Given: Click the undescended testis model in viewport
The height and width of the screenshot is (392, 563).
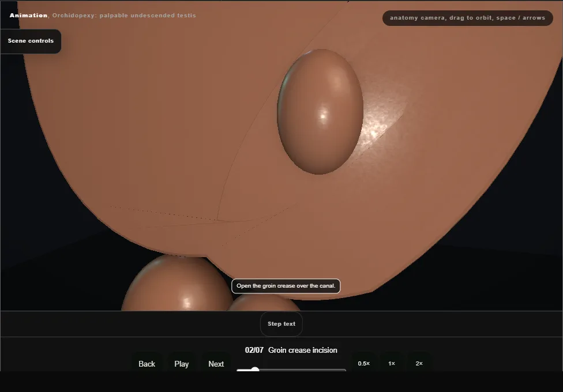Looking at the screenshot, I should (320, 112).
